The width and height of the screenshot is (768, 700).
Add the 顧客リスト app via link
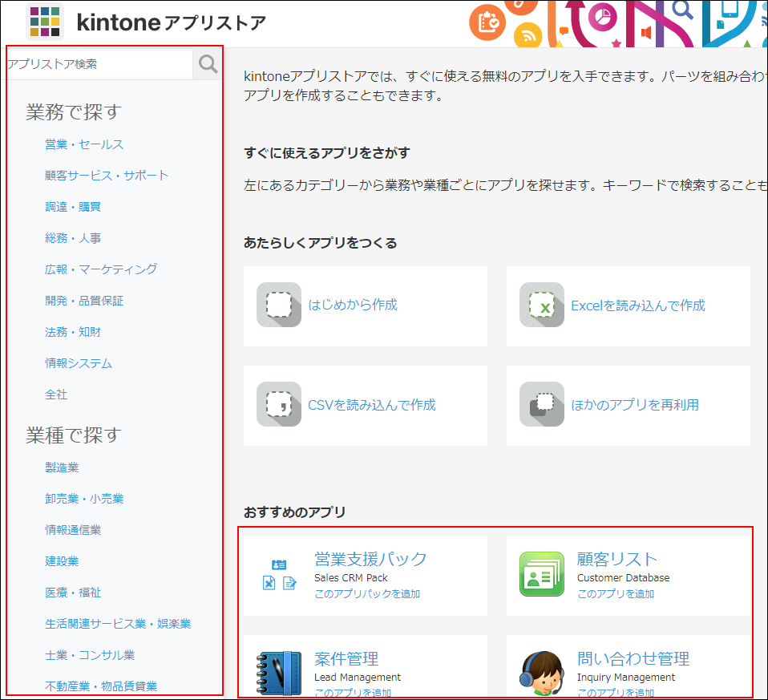tap(616, 594)
